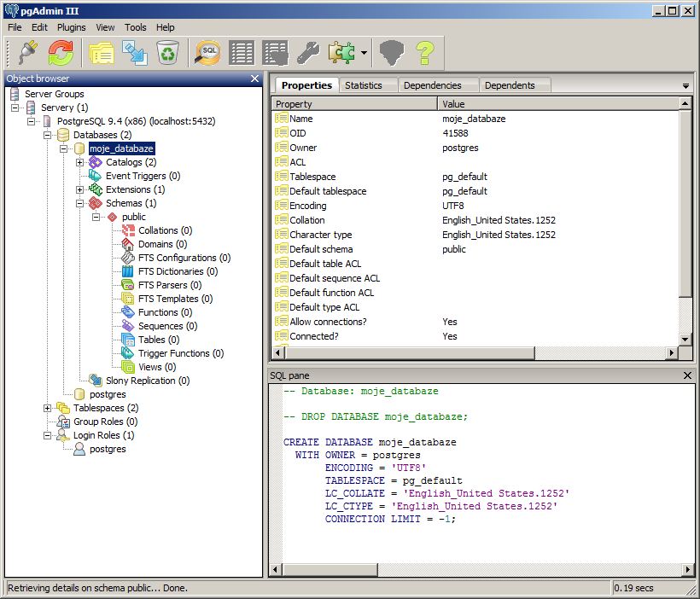
Task: Launch the SQL query tool
Action: 209,53
